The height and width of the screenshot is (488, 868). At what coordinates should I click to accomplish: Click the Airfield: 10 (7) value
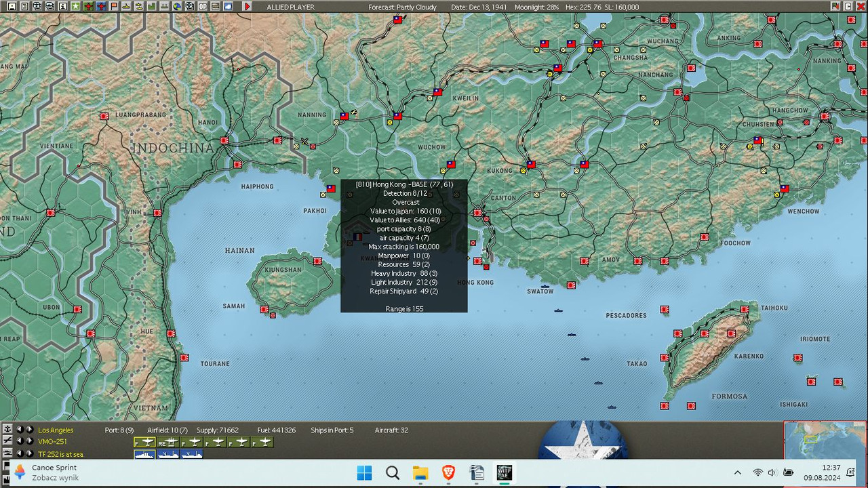pyautogui.click(x=167, y=430)
